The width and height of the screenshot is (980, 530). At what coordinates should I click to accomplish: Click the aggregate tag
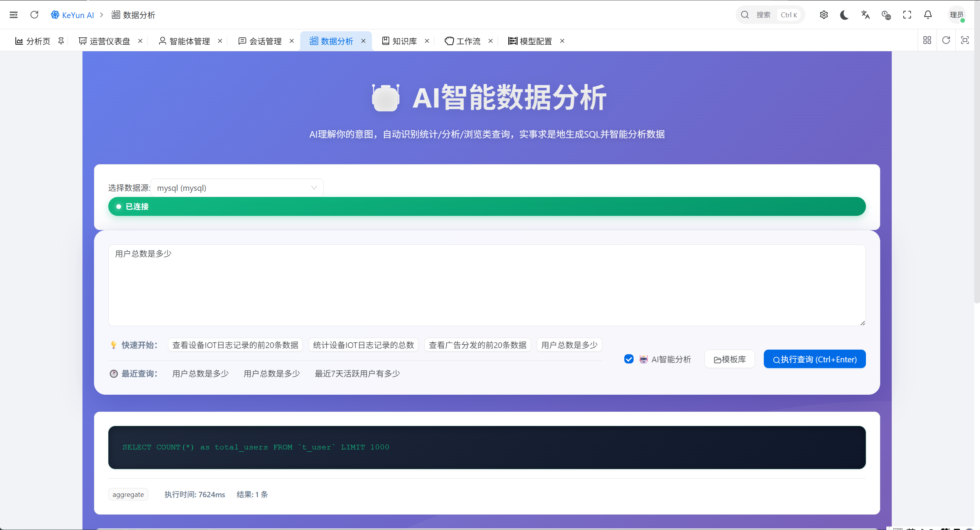128,495
